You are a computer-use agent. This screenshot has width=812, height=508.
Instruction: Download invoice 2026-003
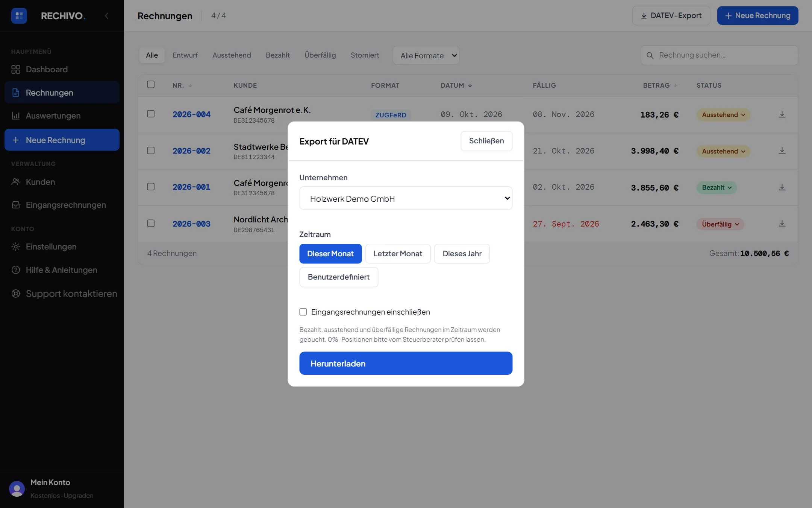point(782,224)
